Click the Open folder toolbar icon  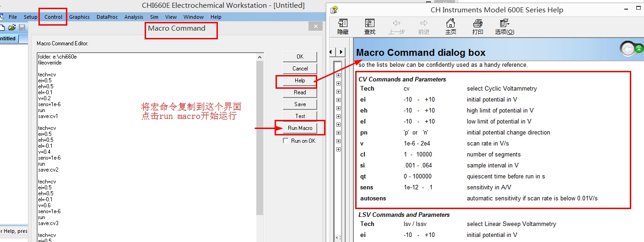tap(12, 28)
